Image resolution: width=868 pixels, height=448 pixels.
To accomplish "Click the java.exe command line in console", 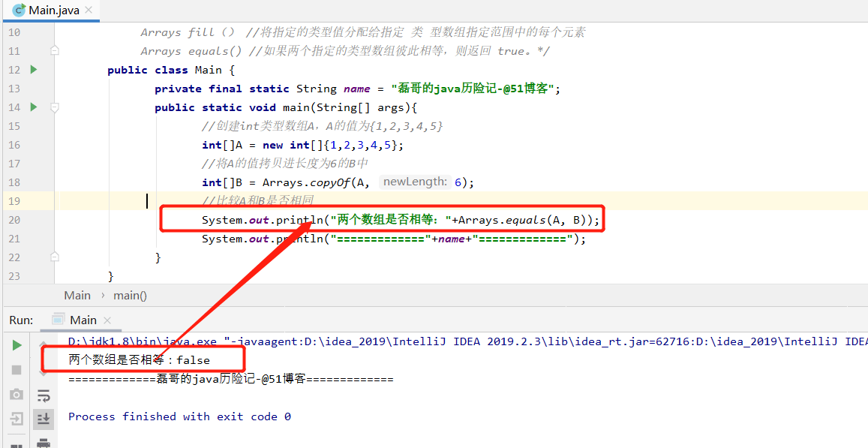I will [x=468, y=341].
